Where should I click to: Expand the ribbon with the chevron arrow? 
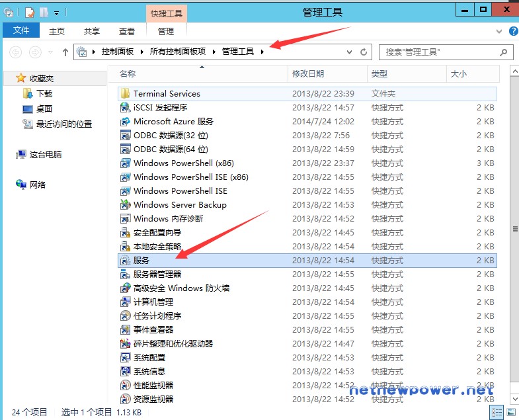tap(500, 31)
